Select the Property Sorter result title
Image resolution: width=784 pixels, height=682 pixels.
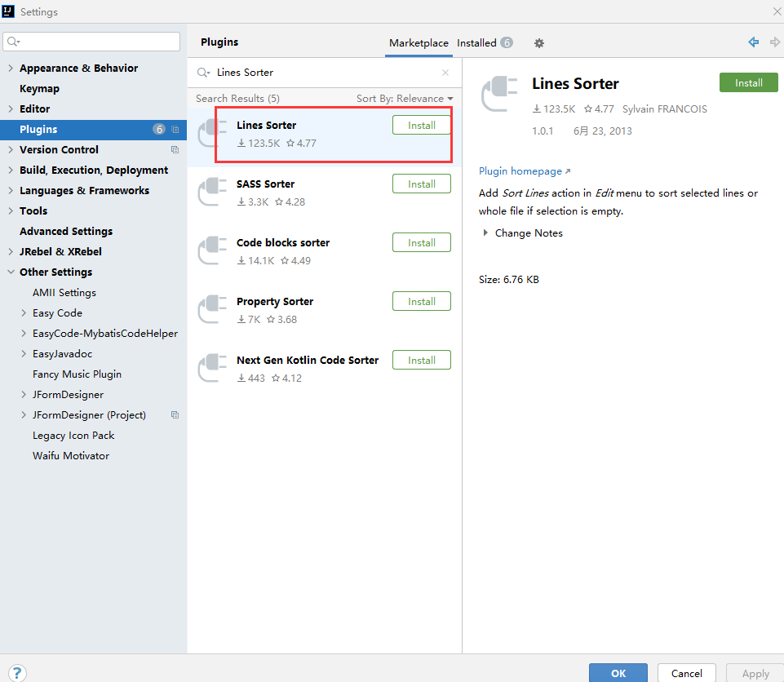[275, 302]
